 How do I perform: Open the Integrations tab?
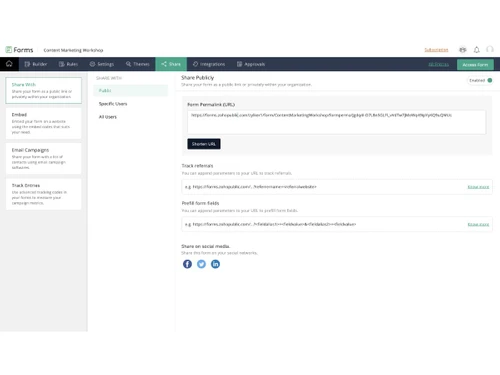pyautogui.click(x=209, y=64)
